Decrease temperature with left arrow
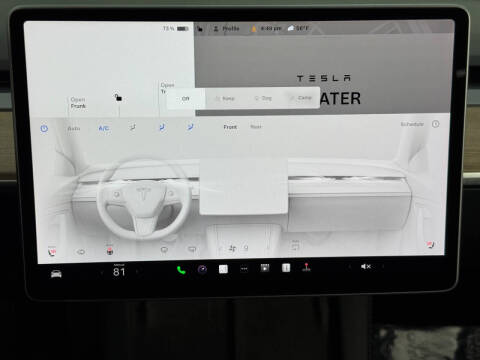The height and width of the screenshot is (360, 480). (x=102, y=273)
